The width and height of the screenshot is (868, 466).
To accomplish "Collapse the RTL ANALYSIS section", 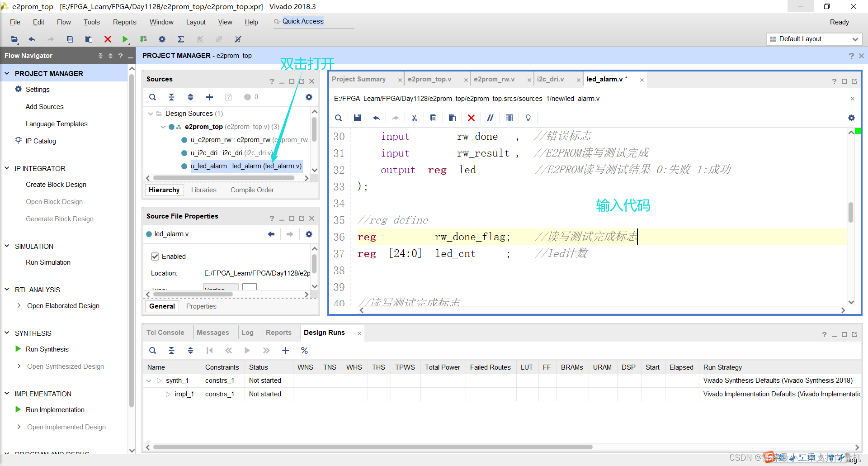I will (7, 290).
